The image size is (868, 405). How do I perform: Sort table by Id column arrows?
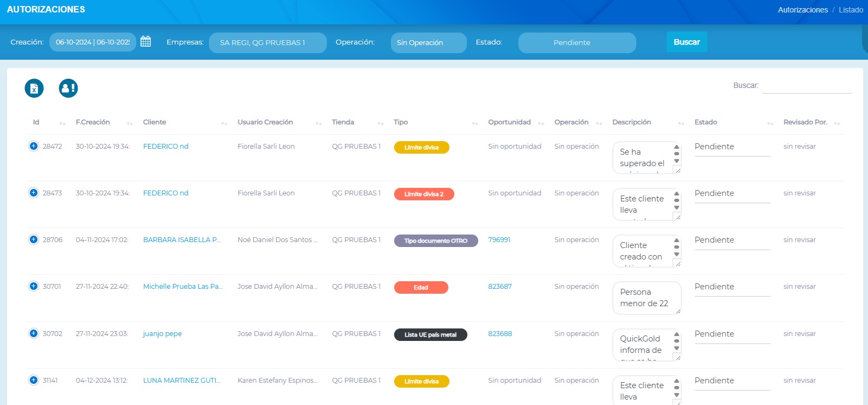(x=62, y=123)
